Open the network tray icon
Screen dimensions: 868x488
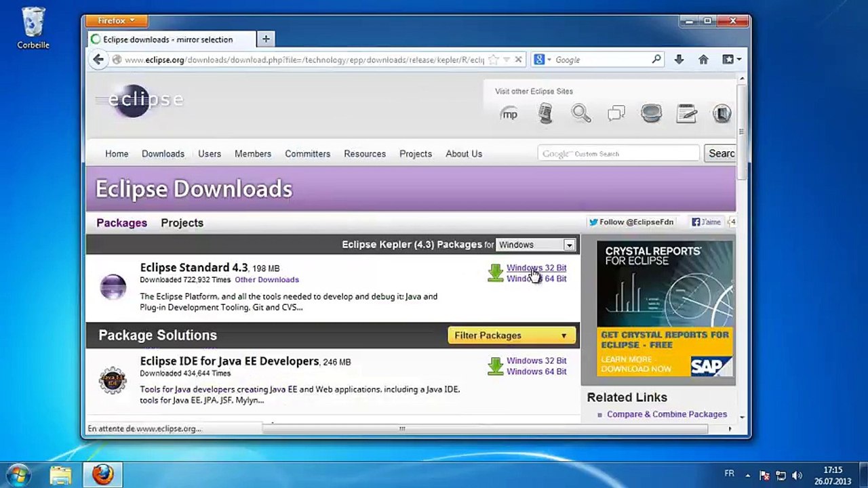(781, 475)
